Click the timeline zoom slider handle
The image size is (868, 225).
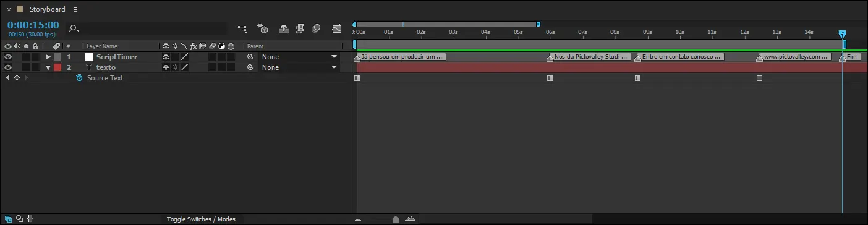point(396,219)
